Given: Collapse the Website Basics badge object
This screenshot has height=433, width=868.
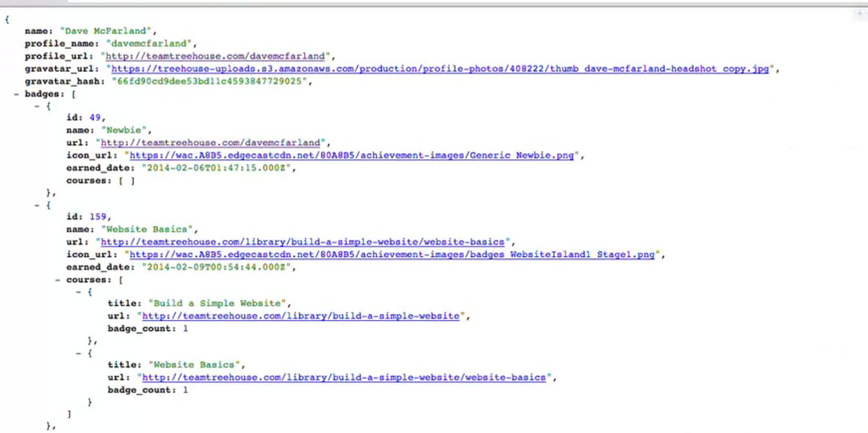Looking at the screenshot, I should click(37, 206).
